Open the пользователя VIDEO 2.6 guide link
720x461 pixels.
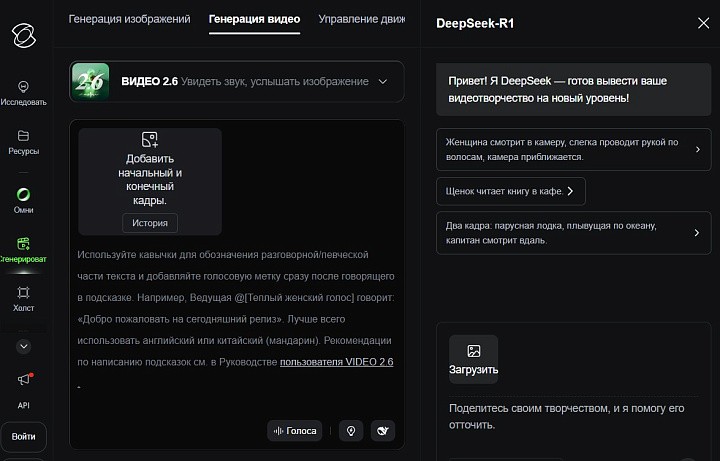pos(336,361)
